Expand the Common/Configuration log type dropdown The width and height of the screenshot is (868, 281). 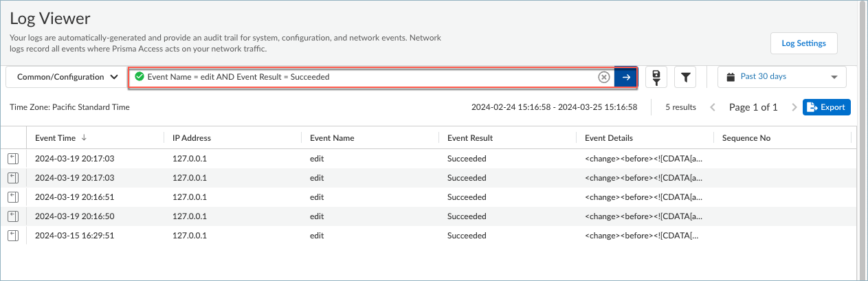point(67,77)
